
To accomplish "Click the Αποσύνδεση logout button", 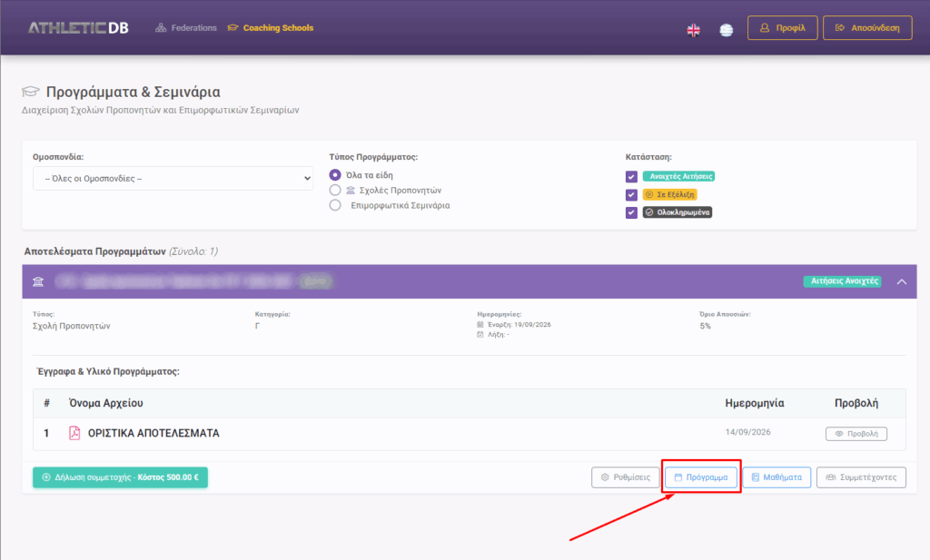I will coord(867,28).
